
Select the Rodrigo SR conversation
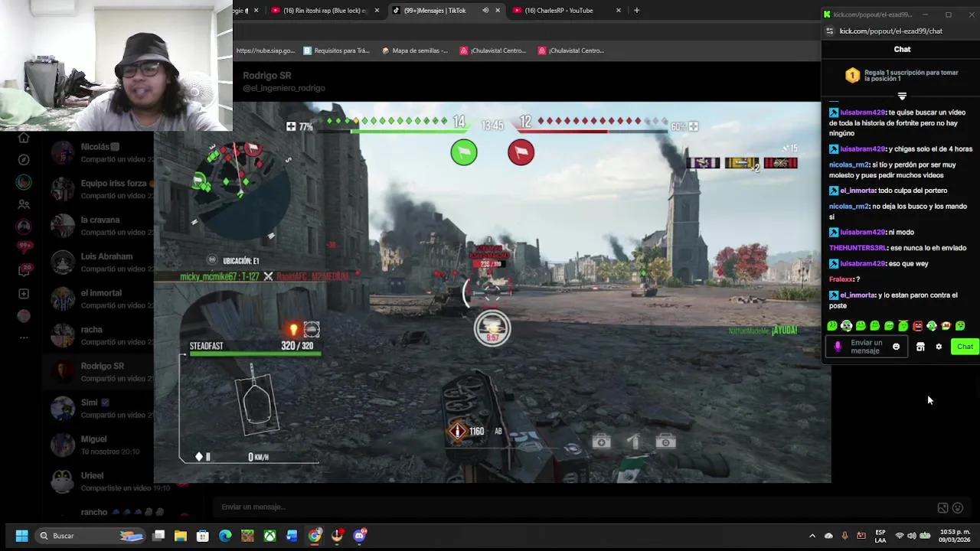[100, 372]
